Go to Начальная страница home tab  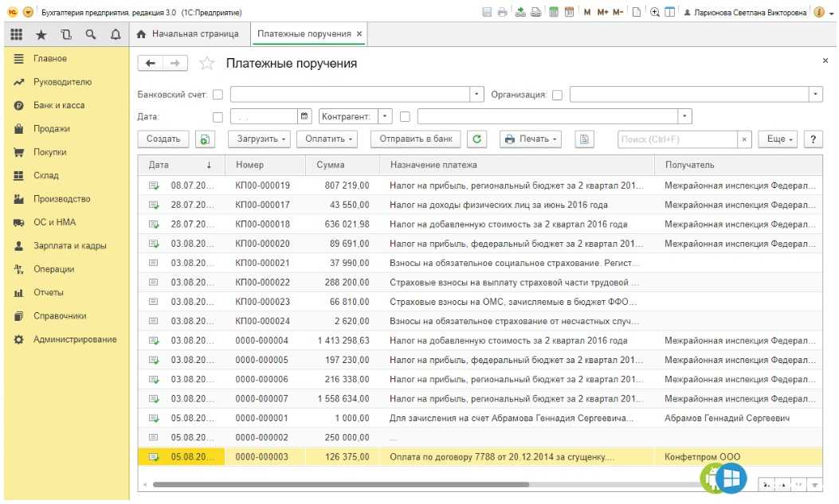pos(188,33)
